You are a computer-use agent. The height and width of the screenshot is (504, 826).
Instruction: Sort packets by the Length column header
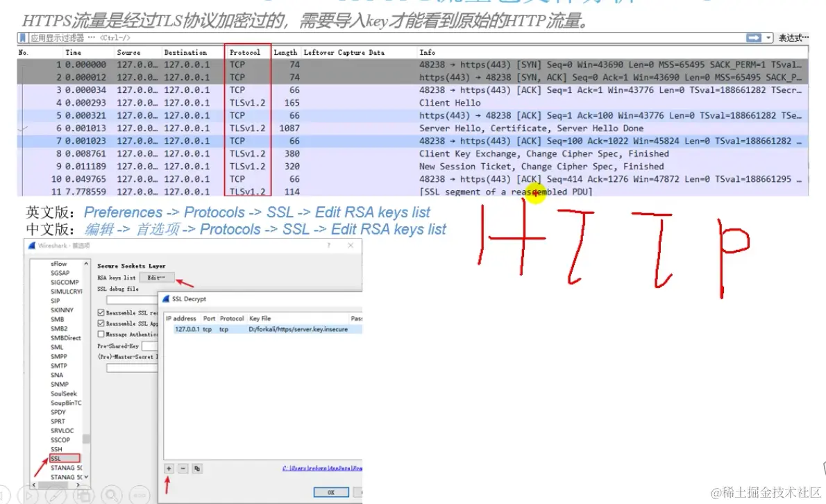[x=285, y=53]
